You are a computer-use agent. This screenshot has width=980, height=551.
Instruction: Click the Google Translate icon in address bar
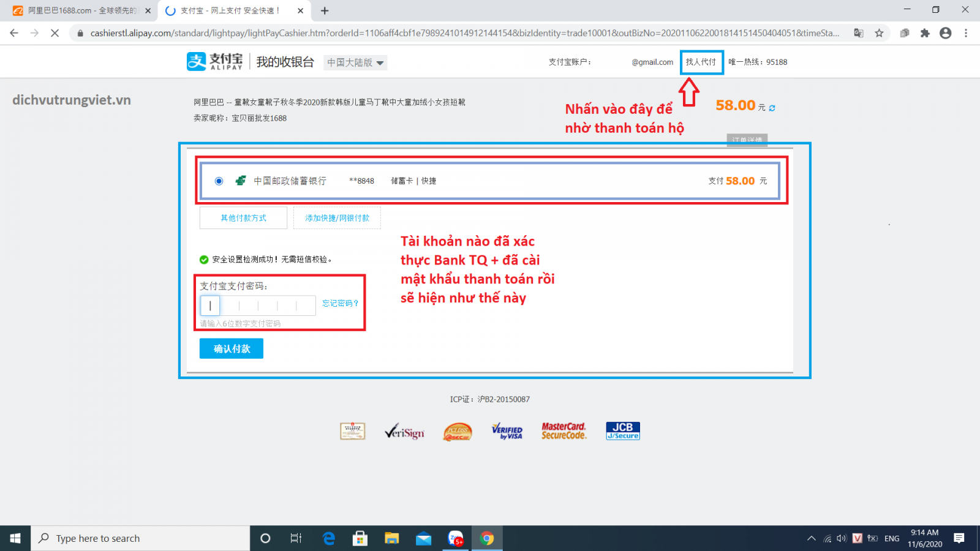point(859,33)
